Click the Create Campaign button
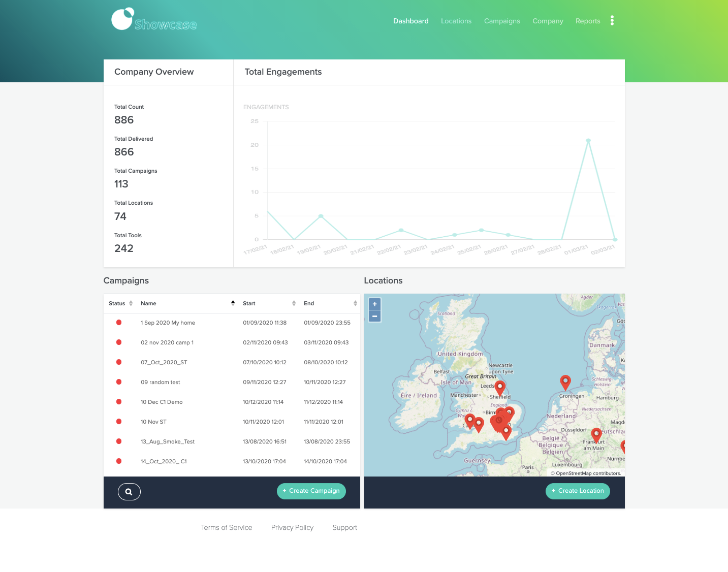 click(311, 491)
